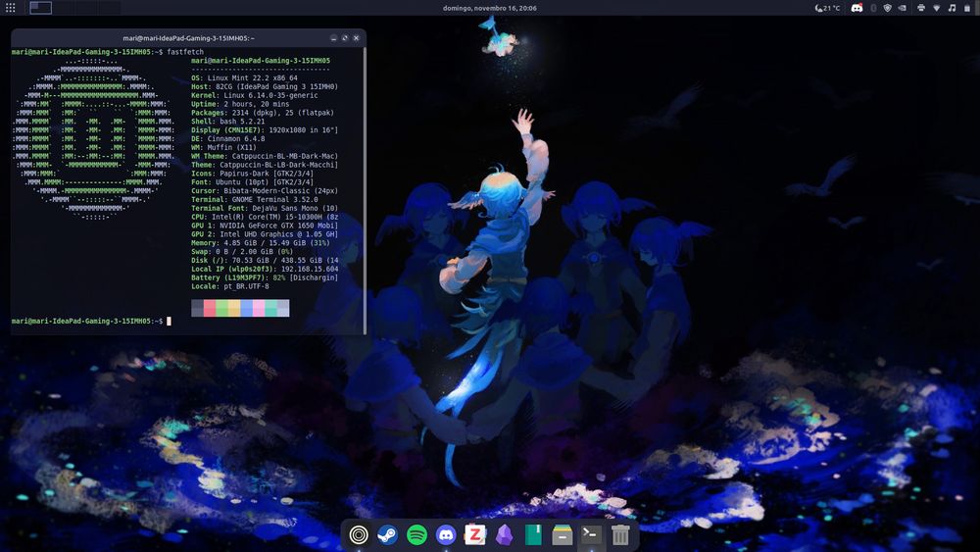Click the 'Font: Ubuntu (10pt)' line

[253, 182]
